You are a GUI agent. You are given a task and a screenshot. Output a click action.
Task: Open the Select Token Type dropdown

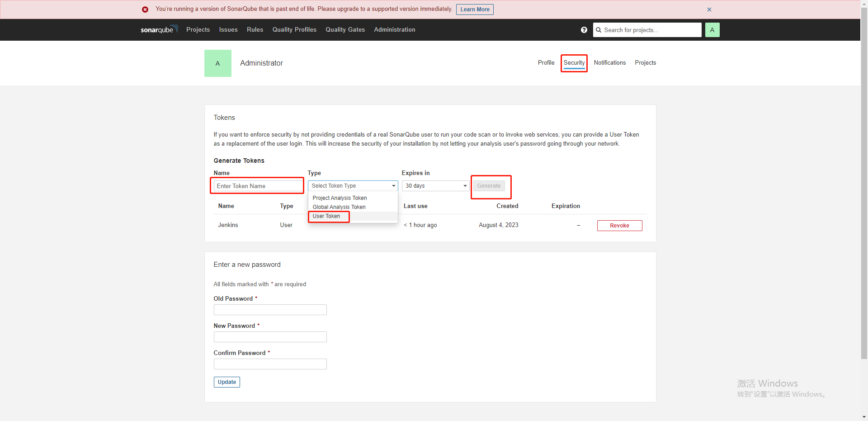pyautogui.click(x=353, y=186)
